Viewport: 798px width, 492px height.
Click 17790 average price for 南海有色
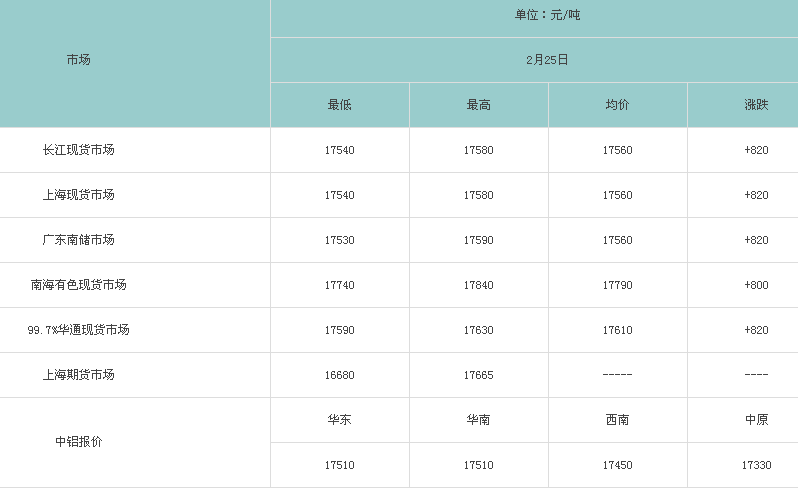point(617,285)
